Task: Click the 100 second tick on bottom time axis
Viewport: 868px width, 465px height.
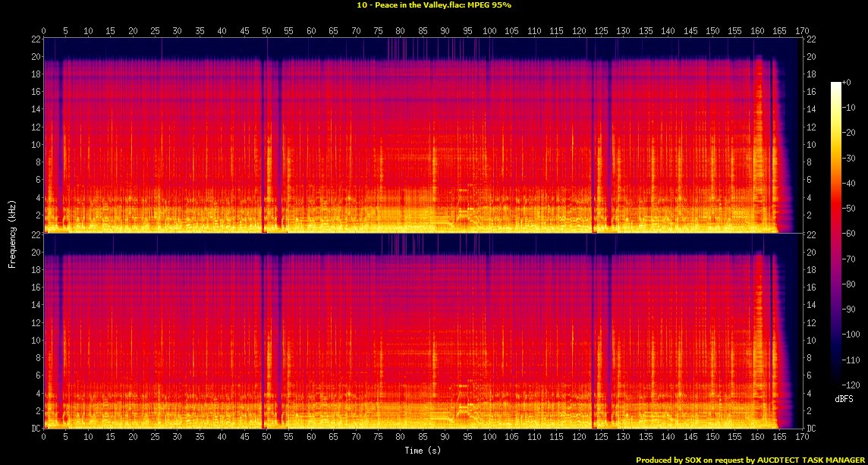Action: (489, 438)
